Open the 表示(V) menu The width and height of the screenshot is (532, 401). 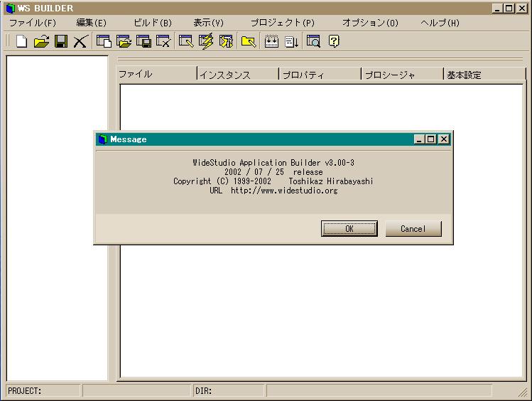(x=208, y=23)
